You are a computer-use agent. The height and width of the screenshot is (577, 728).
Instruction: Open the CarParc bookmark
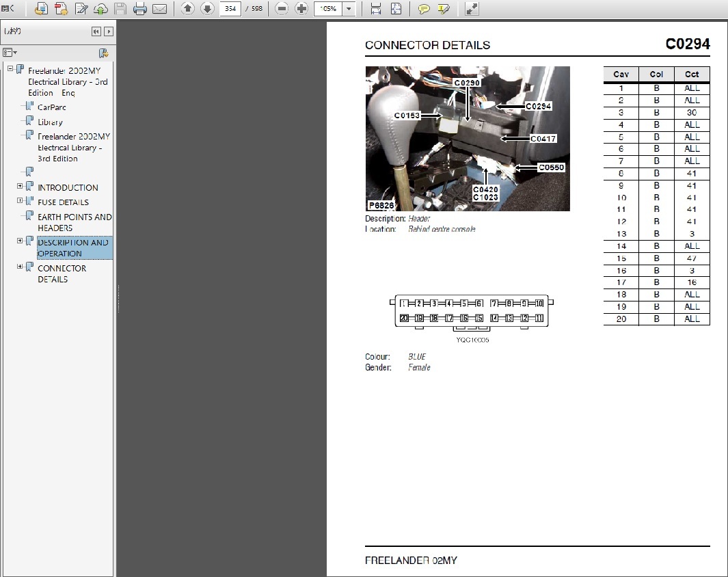point(52,107)
